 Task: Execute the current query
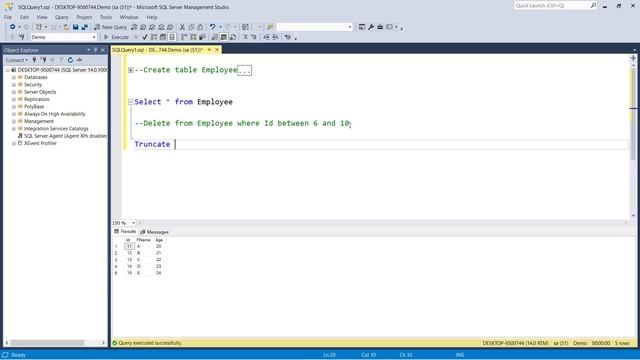coord(116,37)
